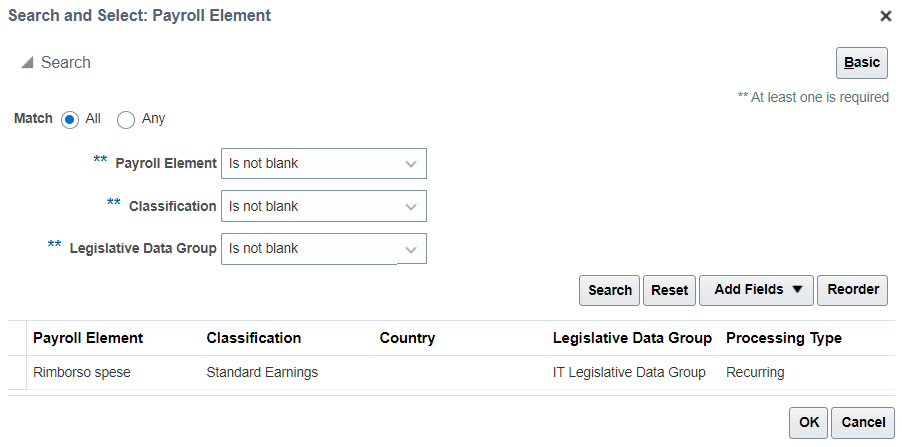Collapse the Search section triangle
This screenshot has width=902, height=447.
(x=27, y=62)
